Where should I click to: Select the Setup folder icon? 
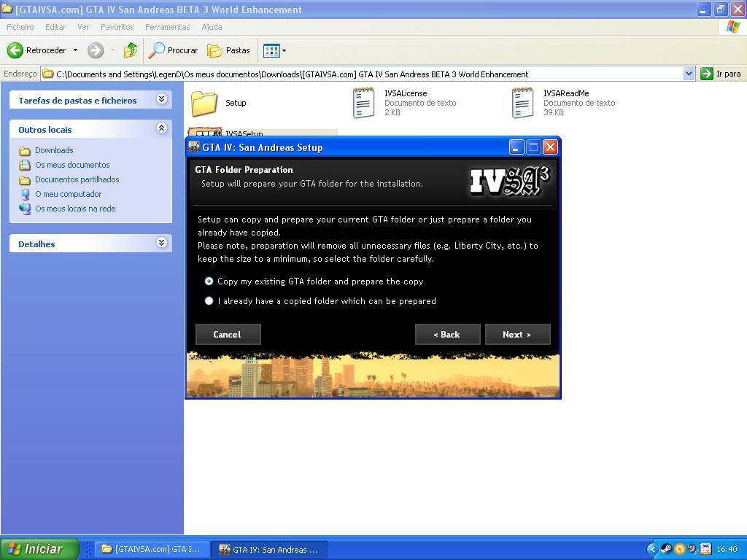(204, 104)
